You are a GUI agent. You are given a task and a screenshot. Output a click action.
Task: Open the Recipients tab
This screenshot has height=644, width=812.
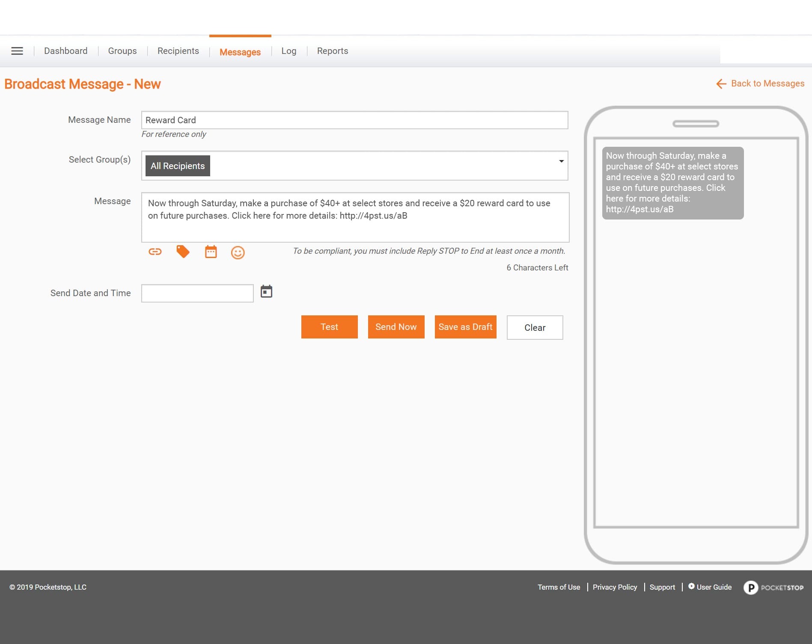coord(178,51)
